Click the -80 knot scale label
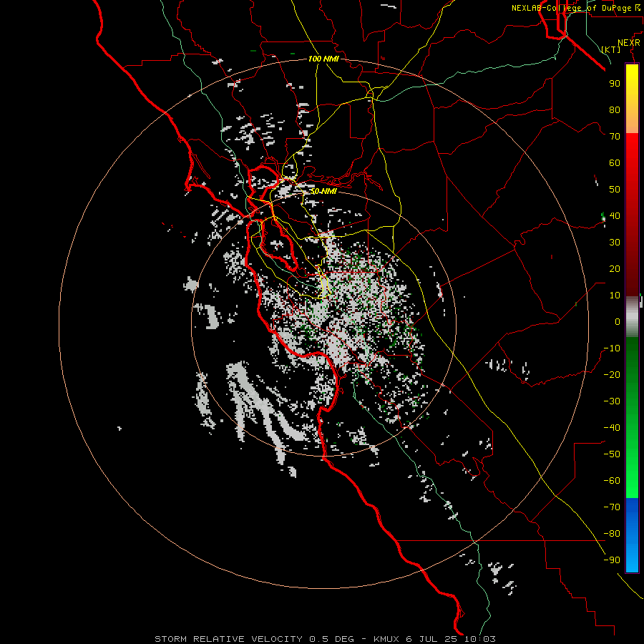This screenshot has width=644, height=644. [x=612, y=534]
